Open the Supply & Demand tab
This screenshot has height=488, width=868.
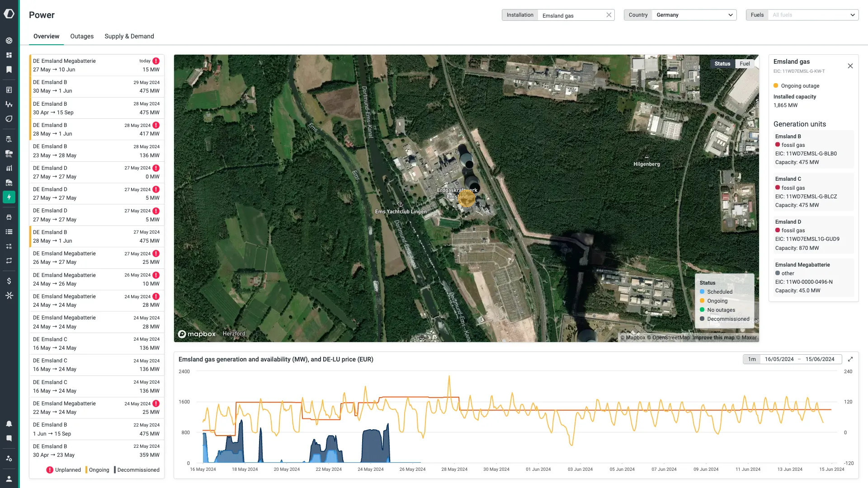point(129,36)
